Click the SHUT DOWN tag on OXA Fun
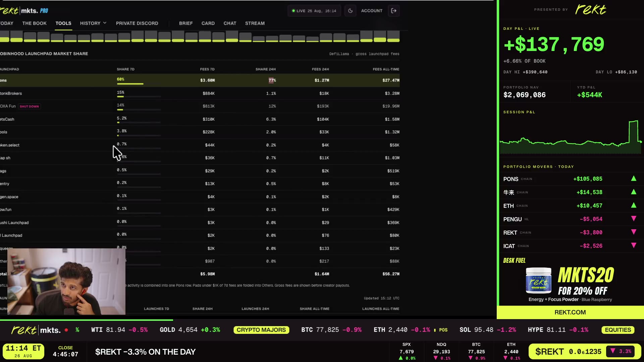Viewport: 644px width, 362px height. [29, 107]
